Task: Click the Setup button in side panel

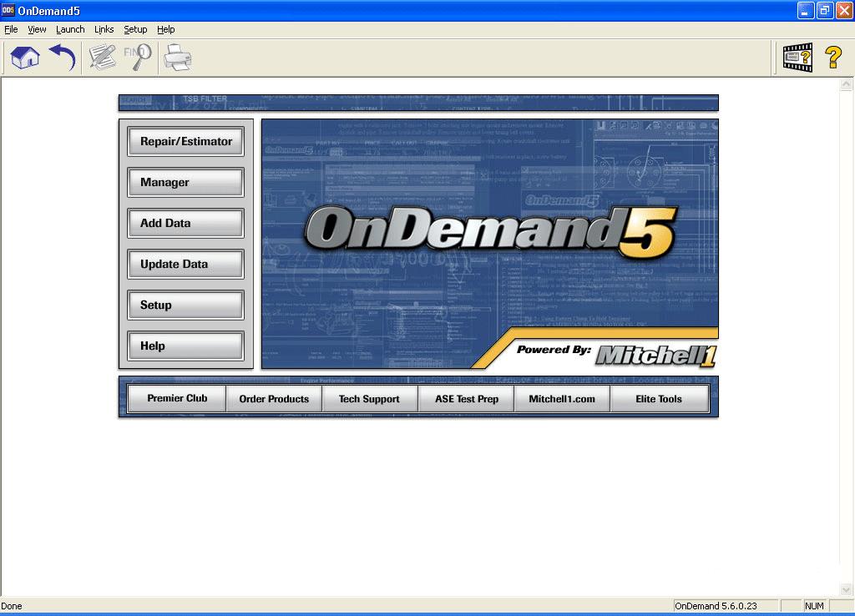Action: [x=186, y=305]
